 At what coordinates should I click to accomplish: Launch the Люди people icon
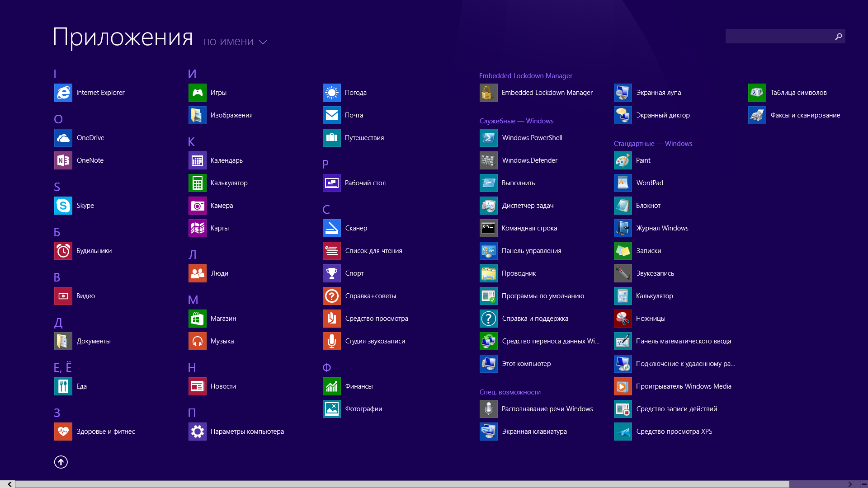click(198, 273)
